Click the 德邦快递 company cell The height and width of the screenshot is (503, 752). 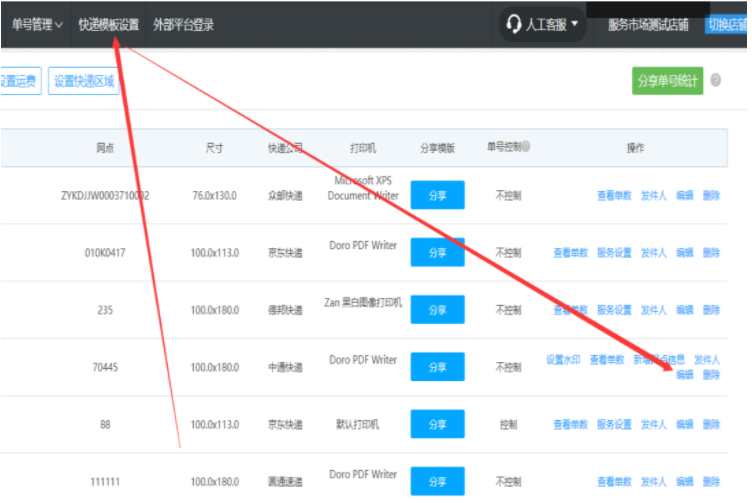pyautogui.click(x=285, y=310)
